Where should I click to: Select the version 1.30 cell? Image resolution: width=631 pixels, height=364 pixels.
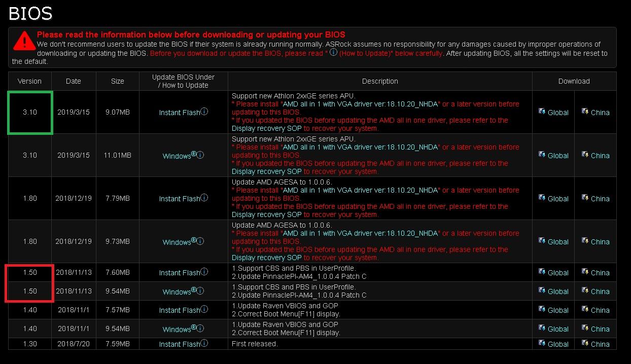(30, 344)
